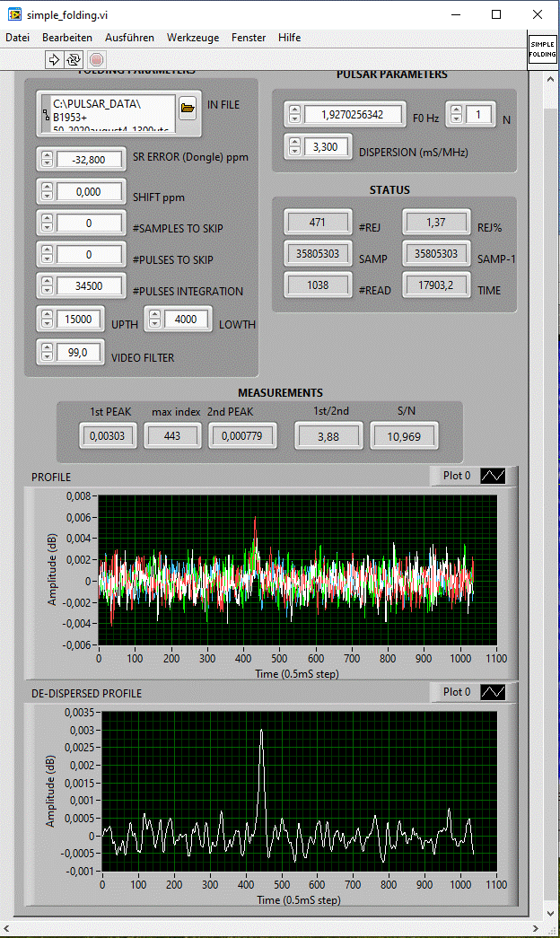Image resolution: width=560 pixels, height=938 pixels.
Task: Click the SR ERROR ppm stepper arrows
Action: click(x=48, y=160)
